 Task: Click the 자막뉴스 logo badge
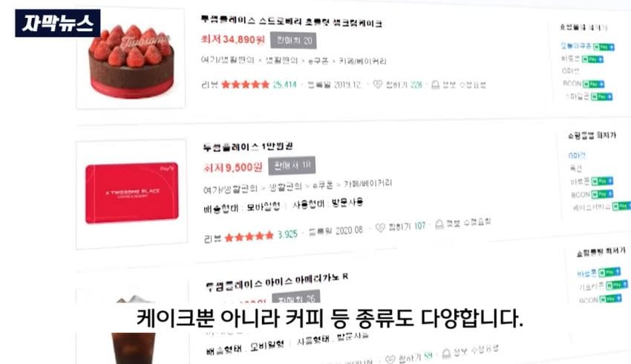(x=58, y=23)
